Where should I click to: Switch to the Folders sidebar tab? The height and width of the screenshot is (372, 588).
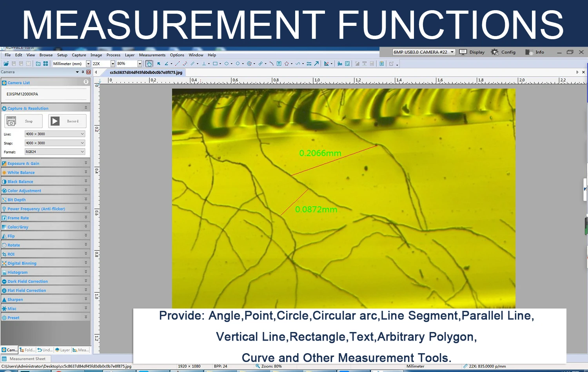coord(27,350)
